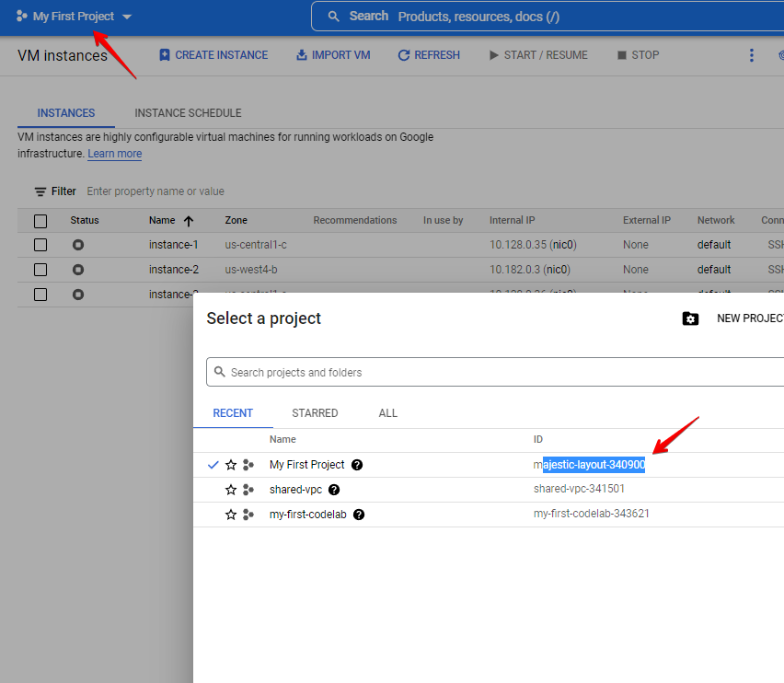
Task: Open instance-1 from the list
Action: click(174, 245)
